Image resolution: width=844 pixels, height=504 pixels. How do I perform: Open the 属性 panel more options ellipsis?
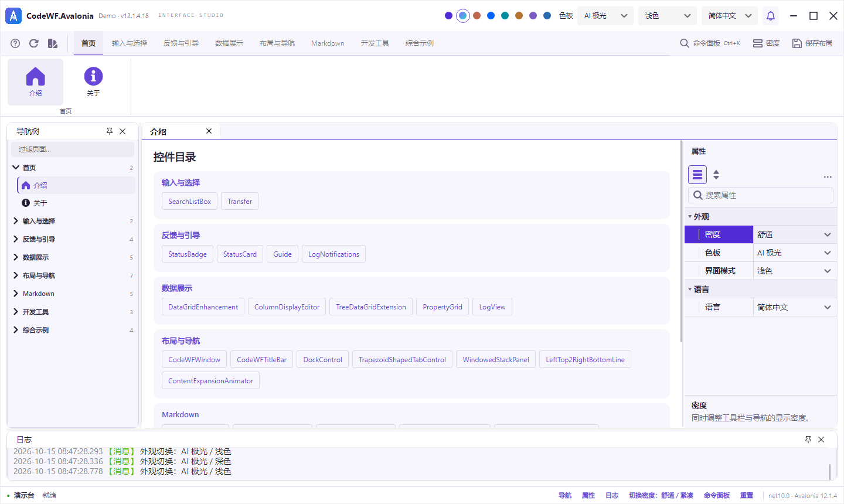coord(828,176)
